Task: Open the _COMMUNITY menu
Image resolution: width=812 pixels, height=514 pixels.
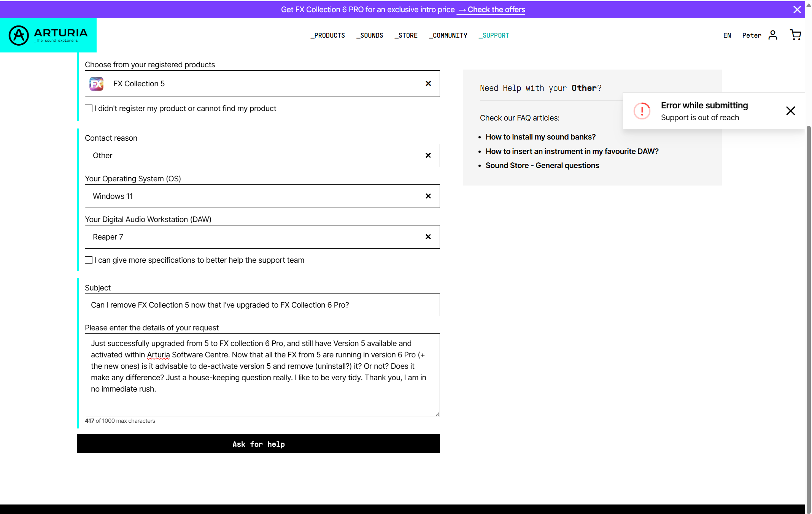Action: tap(448, 35)
